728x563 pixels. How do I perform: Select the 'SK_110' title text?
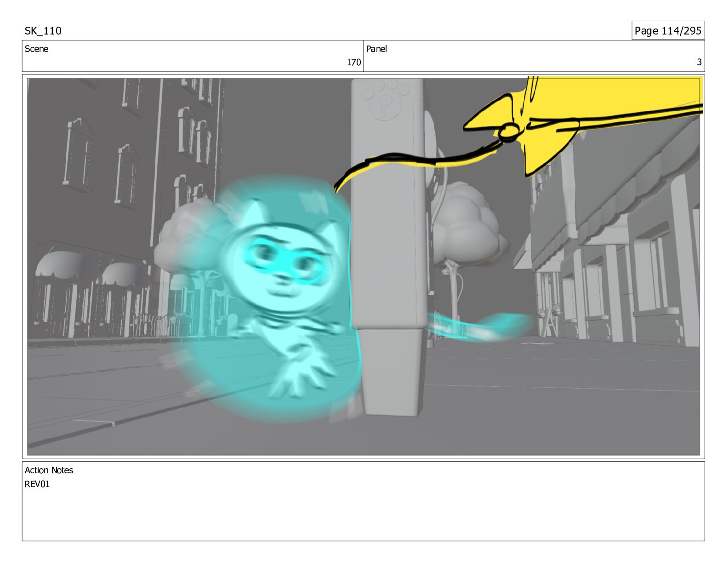pos(43,31)
